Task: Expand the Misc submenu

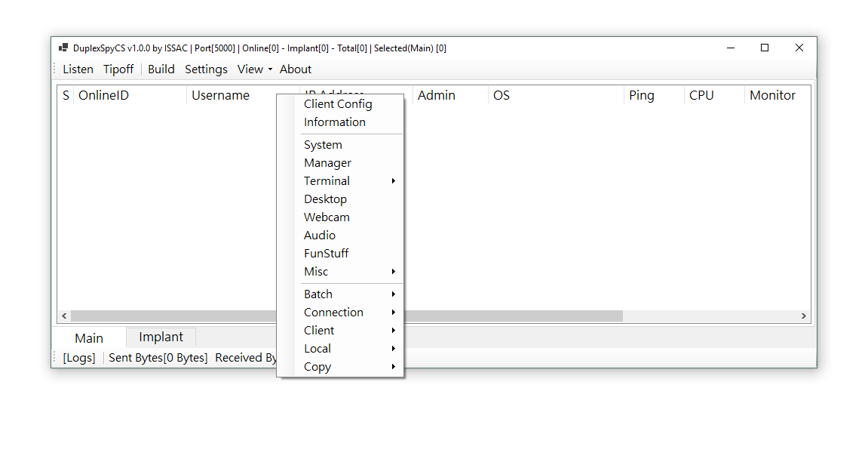Action: [x=315, y=271]
